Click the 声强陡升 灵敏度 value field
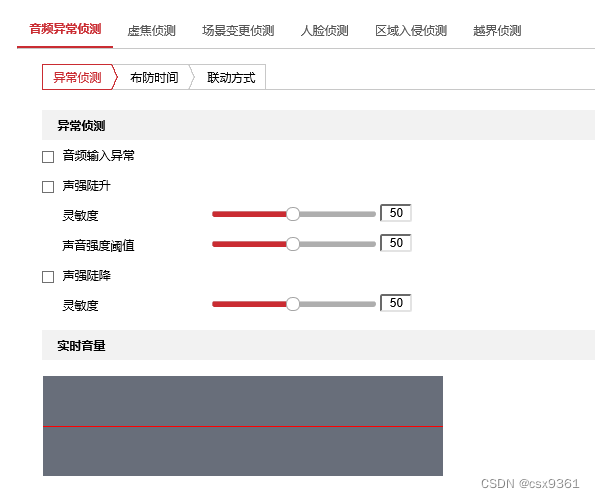Image resolution: width=595 pixels, height=498 pixels. (396, 213)
